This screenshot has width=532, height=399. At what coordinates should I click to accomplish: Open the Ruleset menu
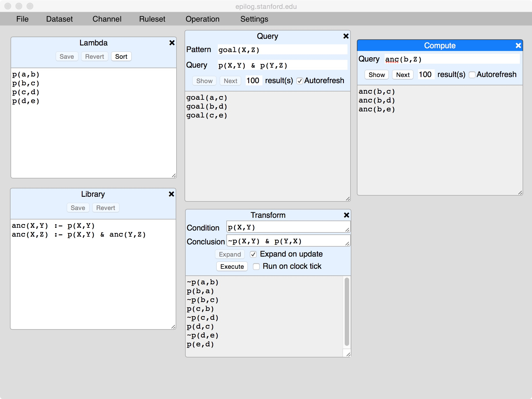point(152,19)
